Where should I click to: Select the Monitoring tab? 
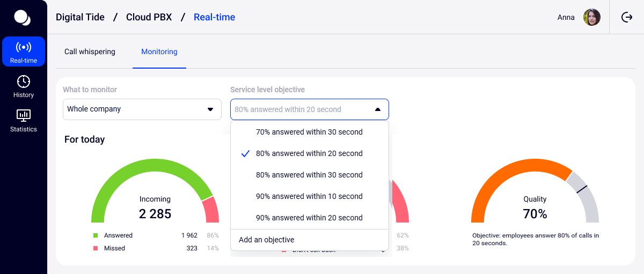[159, 52]
